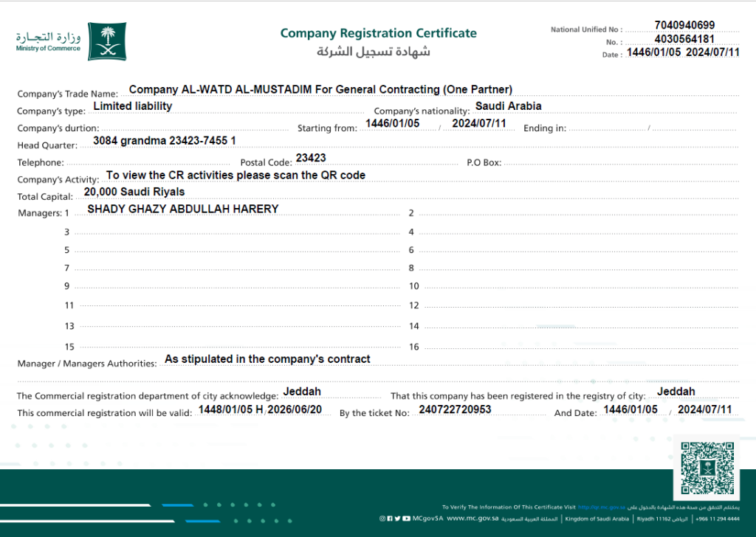756x537 pixels.
Task: Click the Company Registration Certificate title
Action: tap(378, 33)
